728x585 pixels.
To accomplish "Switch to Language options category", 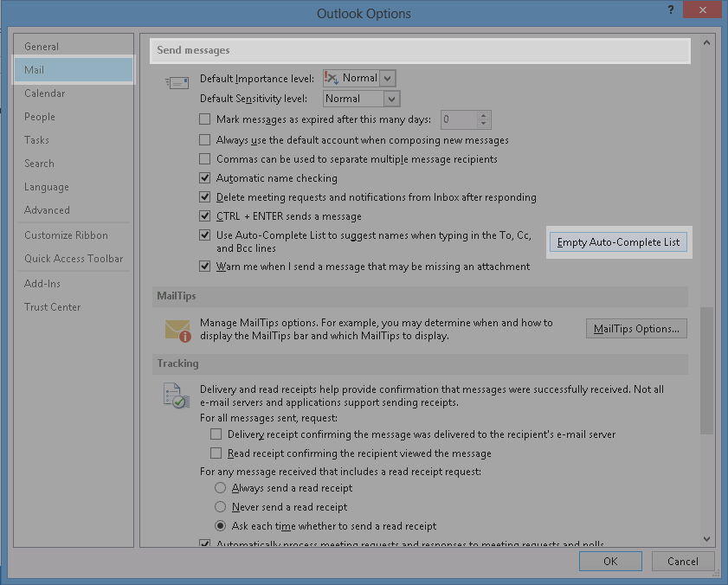I will [x=74, y=187].
